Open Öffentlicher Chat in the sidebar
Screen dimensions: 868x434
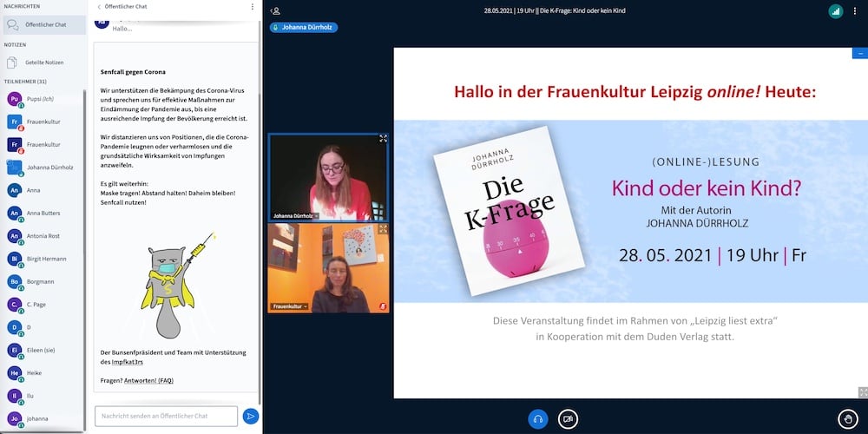[x=43, y=24]
